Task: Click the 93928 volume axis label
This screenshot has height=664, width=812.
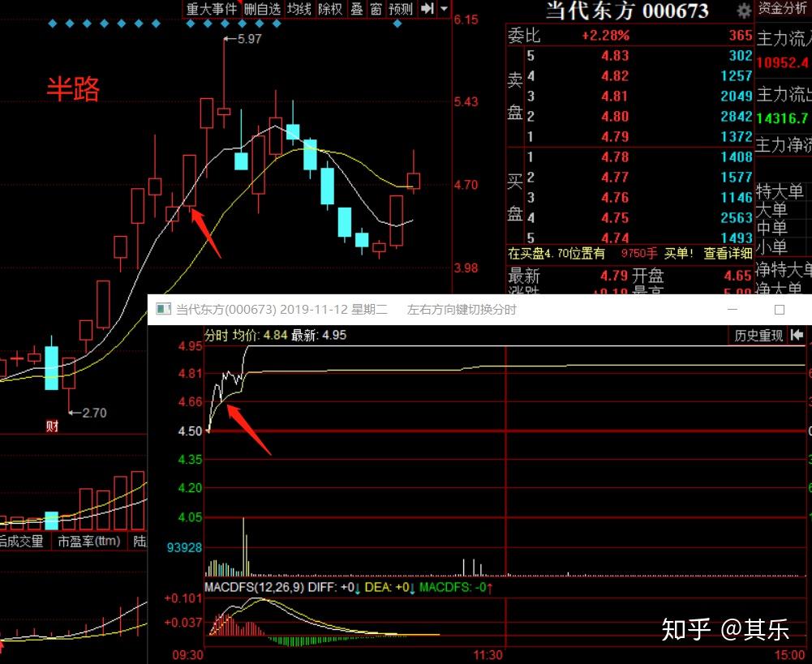Action: pyautogui.click(x=184, y=547)
